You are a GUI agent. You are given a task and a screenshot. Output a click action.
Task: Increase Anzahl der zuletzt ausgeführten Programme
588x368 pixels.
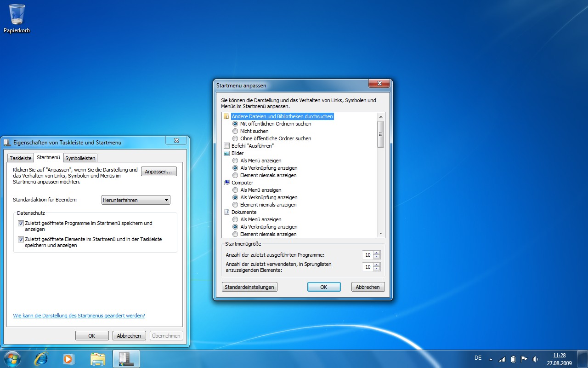tap(377, 253)
